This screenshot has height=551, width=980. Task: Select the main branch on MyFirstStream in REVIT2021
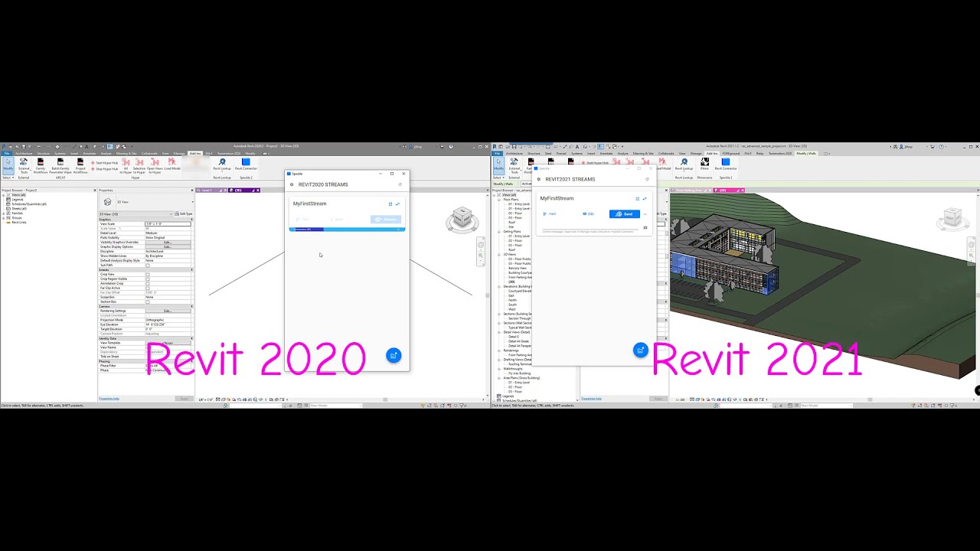pos(551,214)
